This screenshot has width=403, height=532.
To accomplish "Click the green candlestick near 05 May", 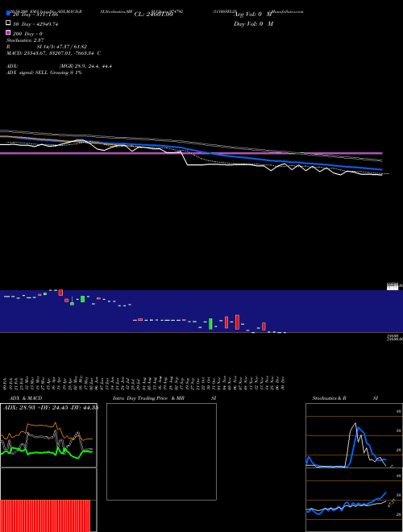I will (82, 299).
